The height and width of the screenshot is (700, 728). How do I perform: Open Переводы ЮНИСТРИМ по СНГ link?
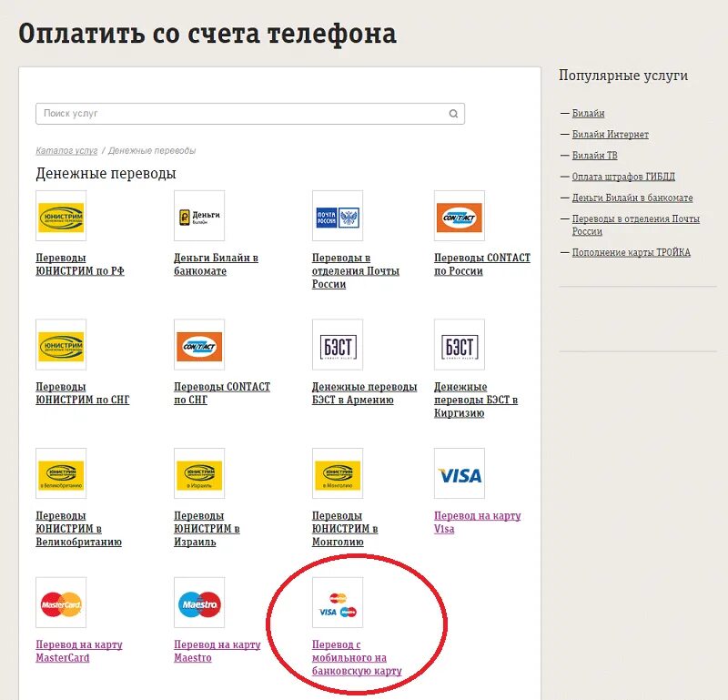click(x=83, y=393)
